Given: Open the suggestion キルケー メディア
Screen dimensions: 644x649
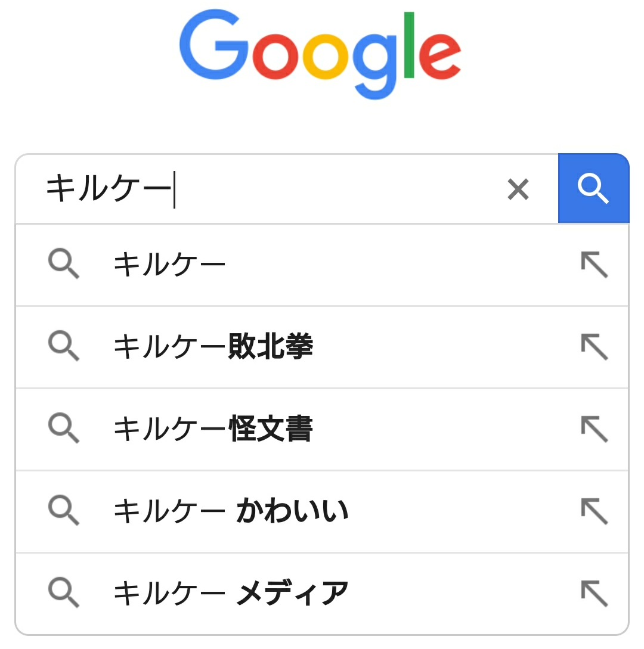Looking at the screenshot, I should click(x=231, y=593).
